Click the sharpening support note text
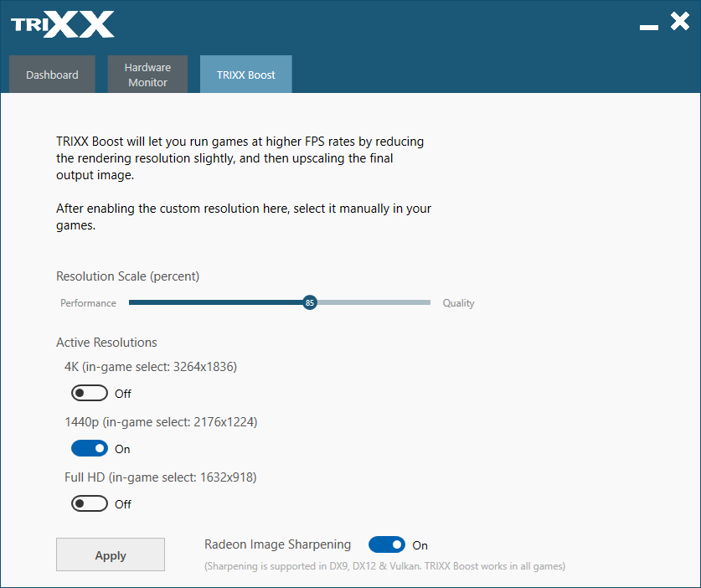The height and width of the screenshot is (588, 701). (385, 566)
